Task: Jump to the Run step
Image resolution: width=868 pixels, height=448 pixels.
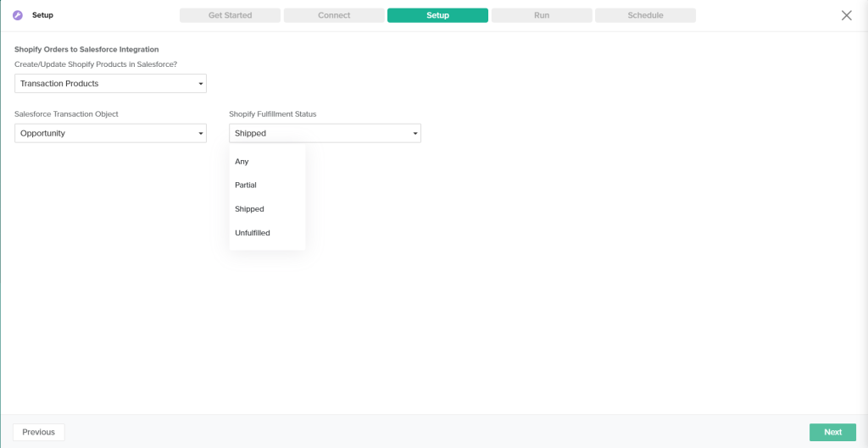Action: tap(542, 15)
